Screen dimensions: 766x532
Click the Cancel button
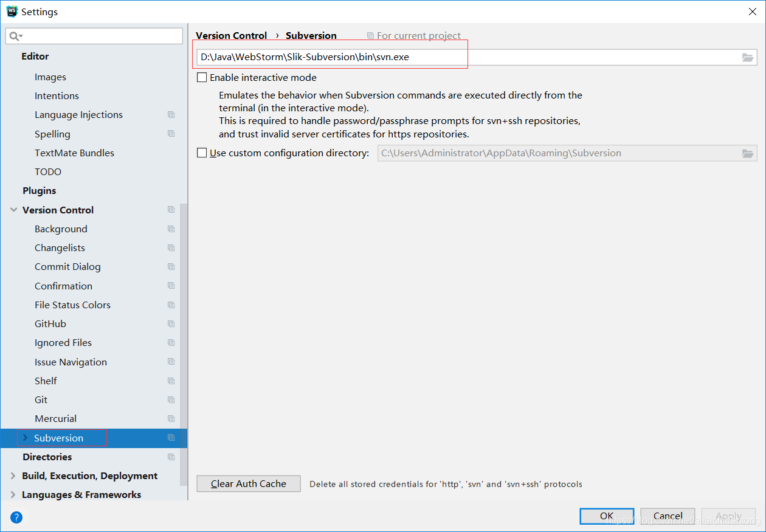tap(668, 516)
